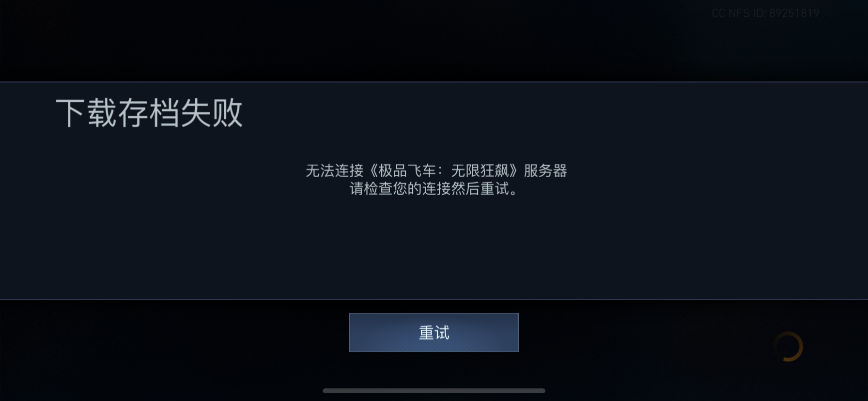Tap the game title 《极品飞车：无限狂飙》 text
This screenshot has width=868, height=401.
[443, 170]
